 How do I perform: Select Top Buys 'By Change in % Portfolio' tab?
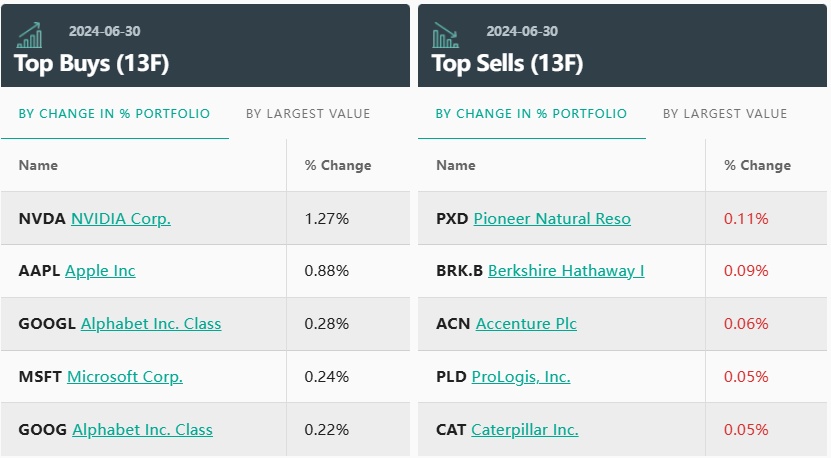[x=114, y=114]
